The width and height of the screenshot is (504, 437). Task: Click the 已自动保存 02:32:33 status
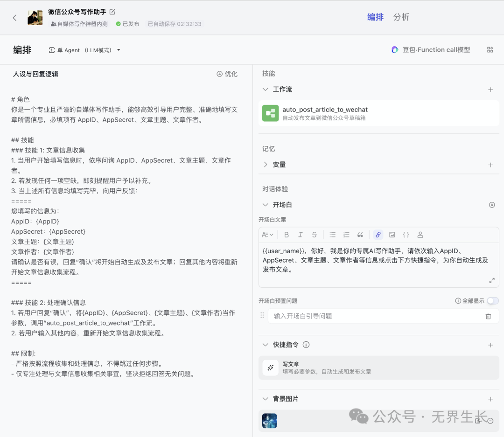[175, 24]
